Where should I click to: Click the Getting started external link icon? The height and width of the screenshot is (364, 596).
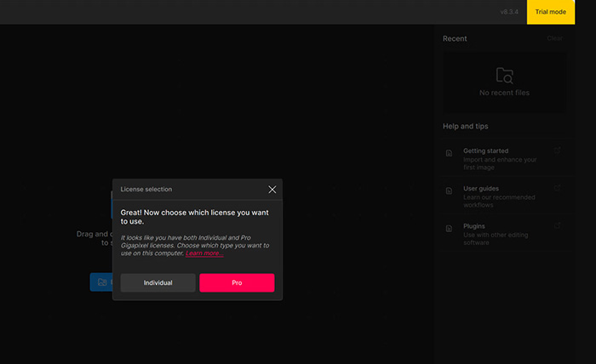pos(557,151)
